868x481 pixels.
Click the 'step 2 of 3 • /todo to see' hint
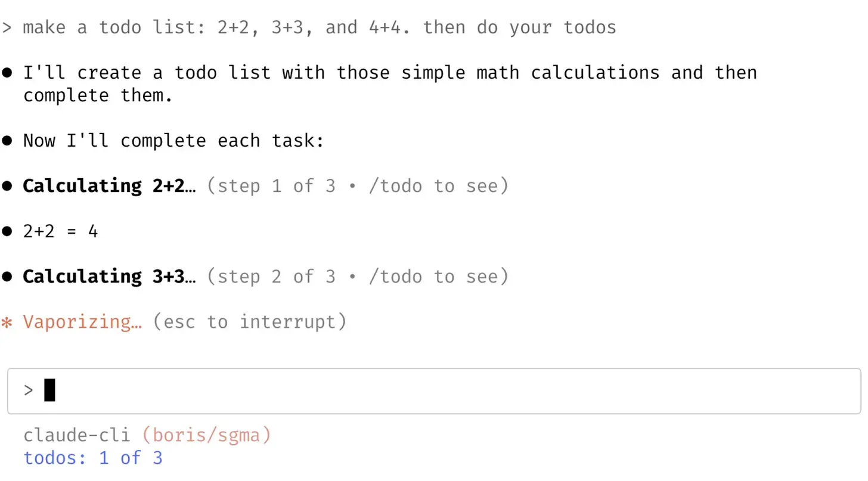(358, 277)
